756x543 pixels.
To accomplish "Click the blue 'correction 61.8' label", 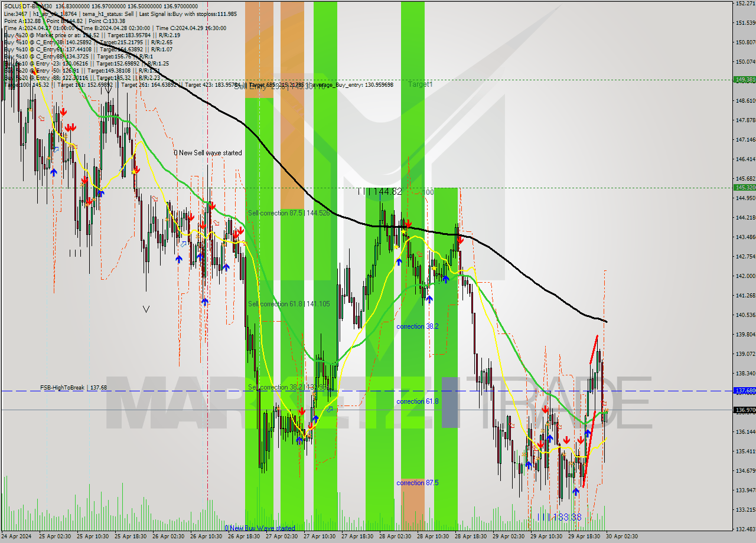I will (x=418, y=401).
